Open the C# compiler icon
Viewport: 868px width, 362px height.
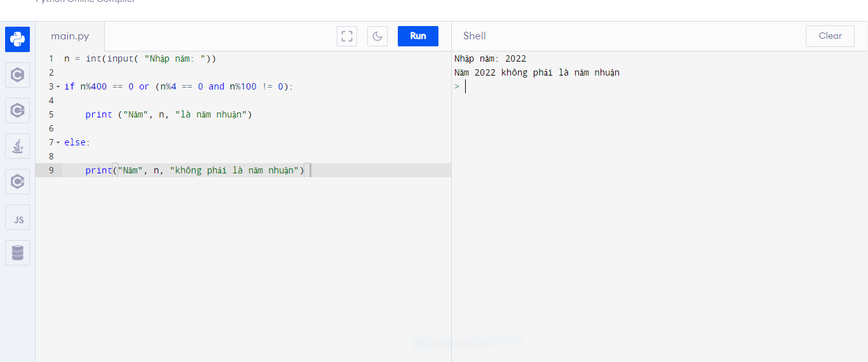(17, 182)
